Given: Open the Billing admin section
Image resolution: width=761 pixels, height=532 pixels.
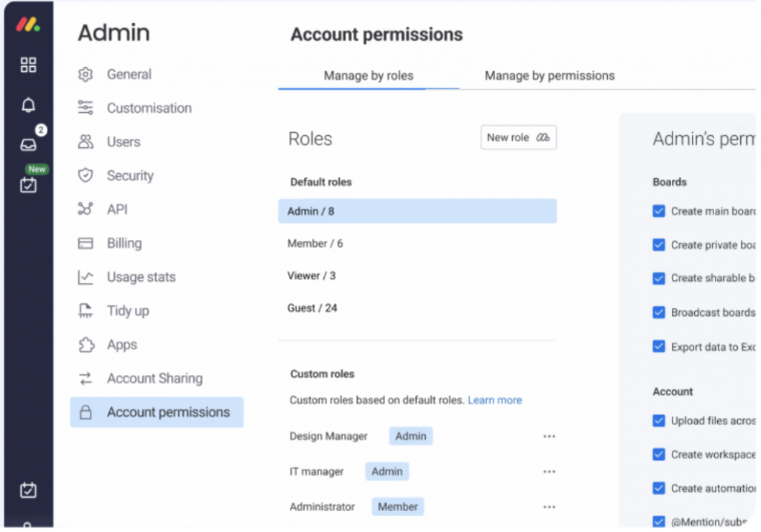Looking at the screenshot, I should pyautogui.click(x=123, y=243).
